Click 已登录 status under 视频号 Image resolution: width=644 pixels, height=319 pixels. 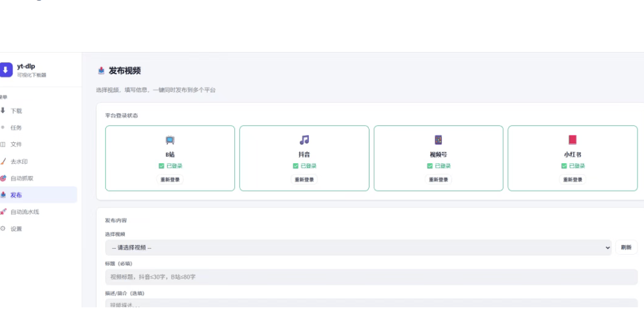click(443, 166)
